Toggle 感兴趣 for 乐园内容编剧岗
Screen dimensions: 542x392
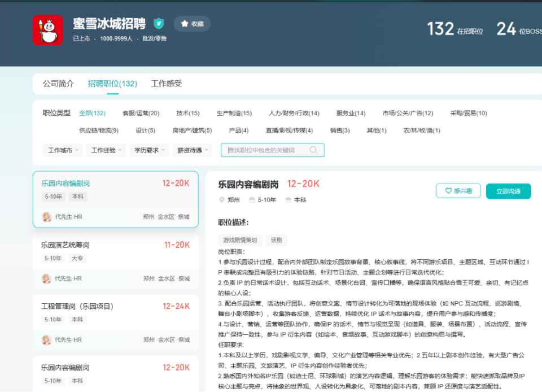click(x=458, y=191)
